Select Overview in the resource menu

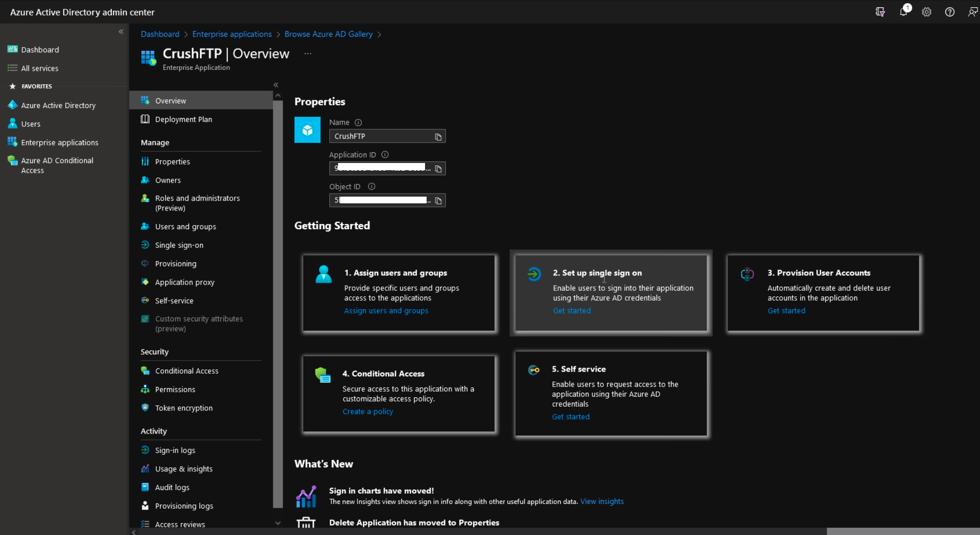click(x=201, y=100)
